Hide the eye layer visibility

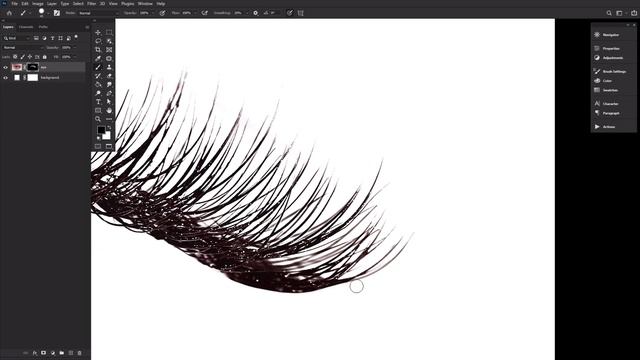point(6,67)
